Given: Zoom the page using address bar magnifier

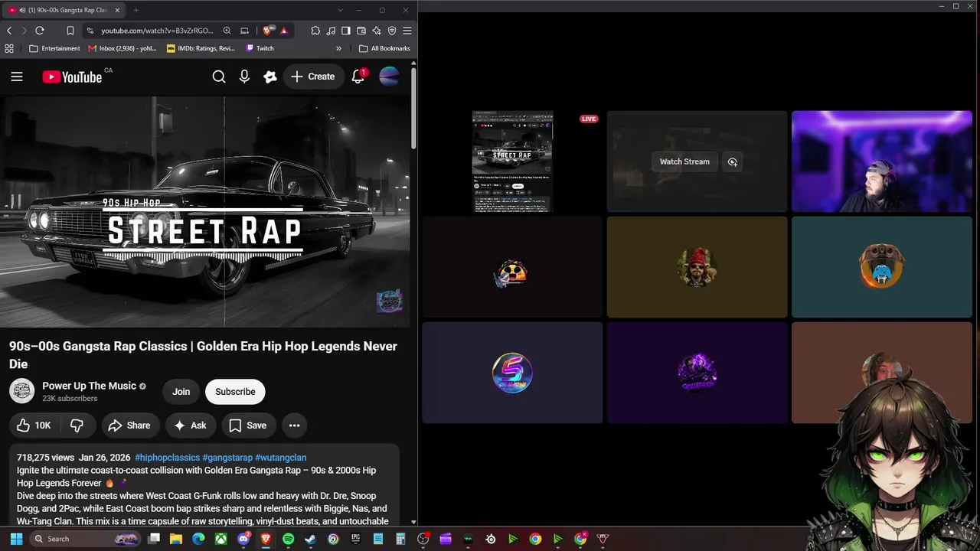Looking at the screenshot, I should 227,31.
